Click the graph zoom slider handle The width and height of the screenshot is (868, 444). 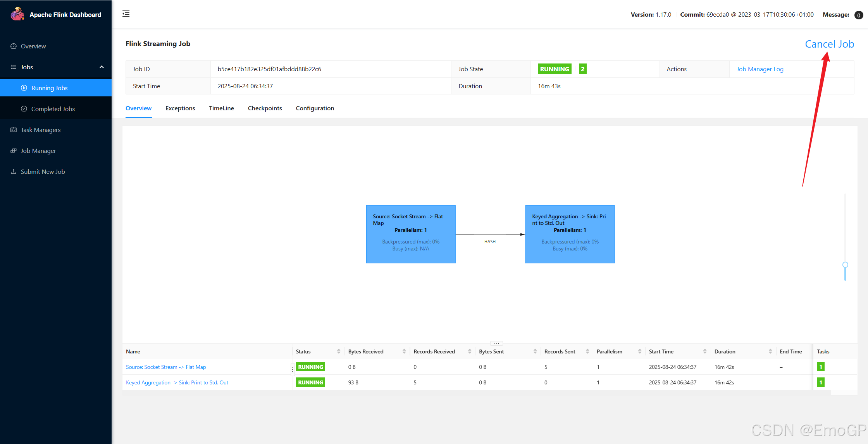tap(845, 265)
